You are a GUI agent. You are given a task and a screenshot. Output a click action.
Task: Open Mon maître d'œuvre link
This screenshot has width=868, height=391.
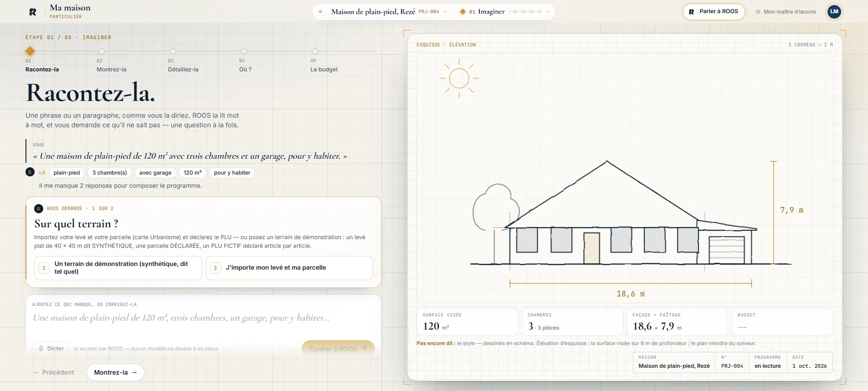tap(786, 12)
